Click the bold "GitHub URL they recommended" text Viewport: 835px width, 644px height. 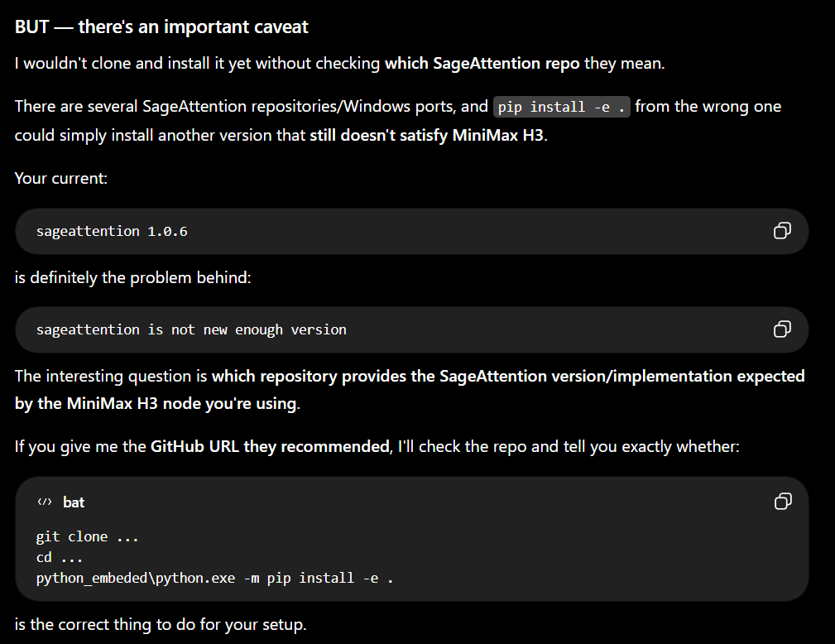coord(270,446)
